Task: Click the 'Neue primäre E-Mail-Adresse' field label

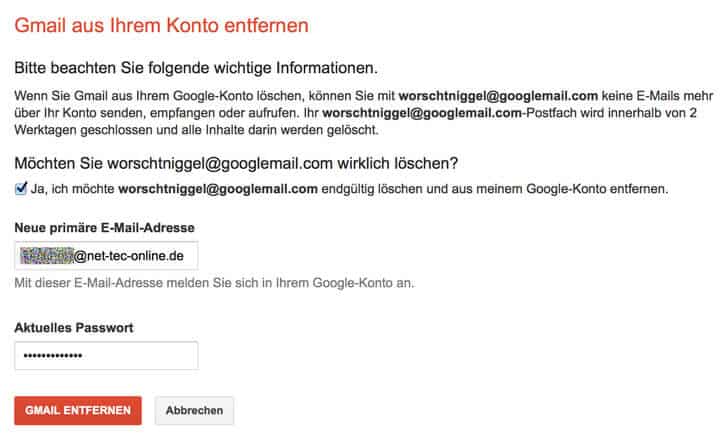Action: (105, 228)
